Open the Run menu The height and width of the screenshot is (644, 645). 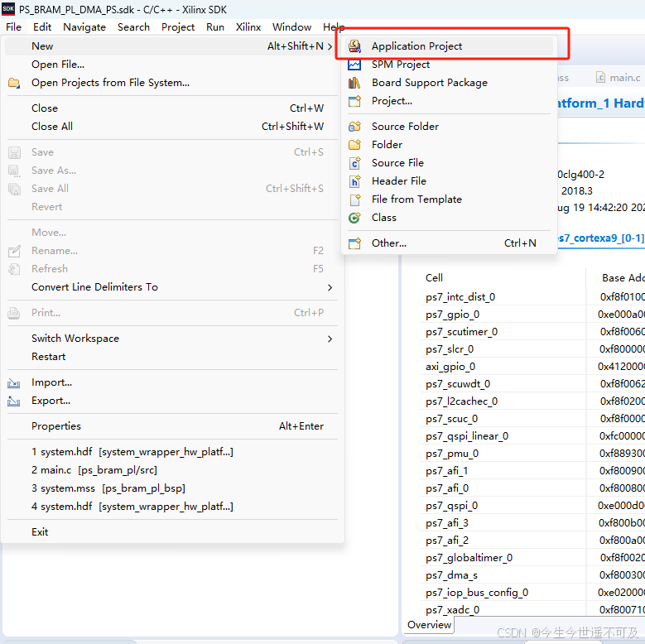[x=215, y=27]
